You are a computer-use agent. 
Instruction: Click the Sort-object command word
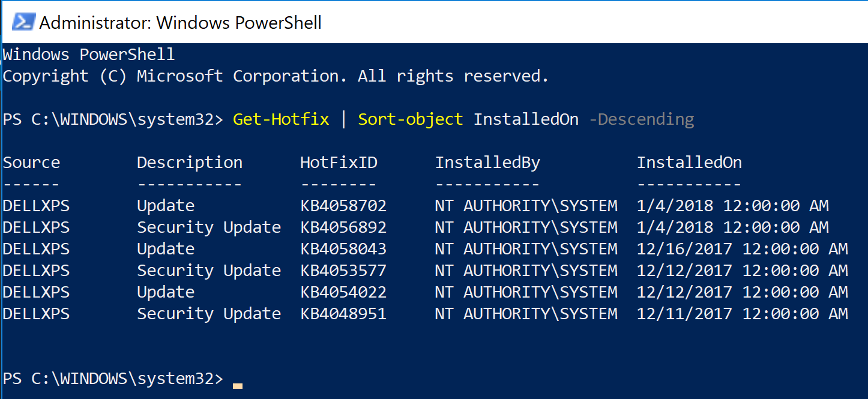(x=411, y=119)
